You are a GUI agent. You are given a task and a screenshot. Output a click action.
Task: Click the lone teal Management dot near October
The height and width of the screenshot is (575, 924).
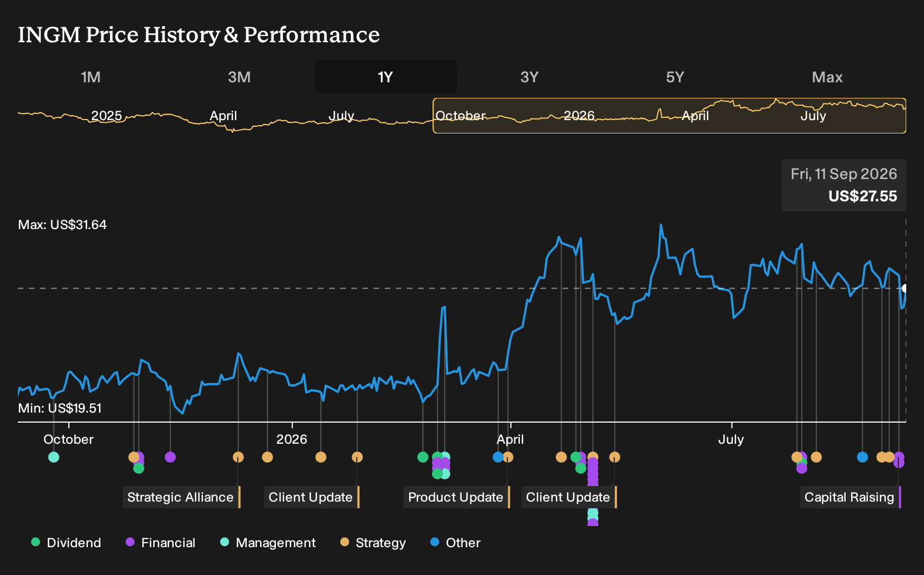[x=53, y=457]
